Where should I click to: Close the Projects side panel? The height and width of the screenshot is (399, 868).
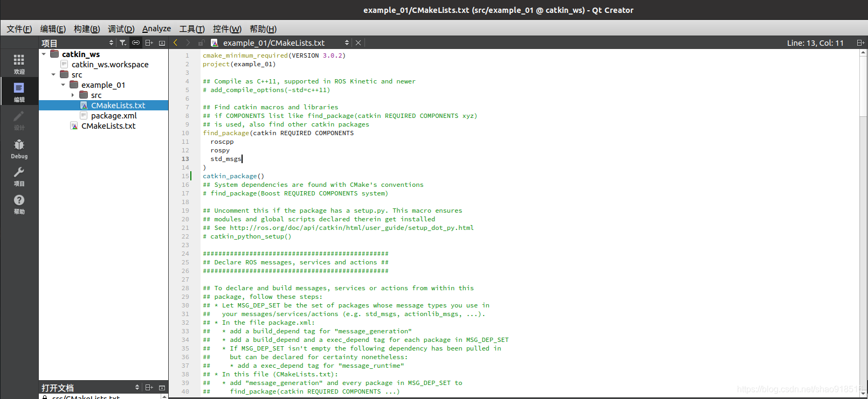(162, 43)
